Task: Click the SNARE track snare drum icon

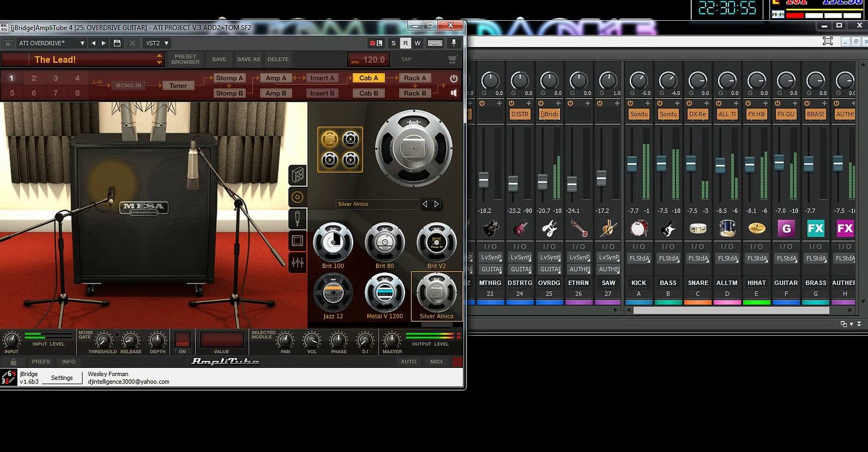Action: pyautogui.click(x=697, y=228)
